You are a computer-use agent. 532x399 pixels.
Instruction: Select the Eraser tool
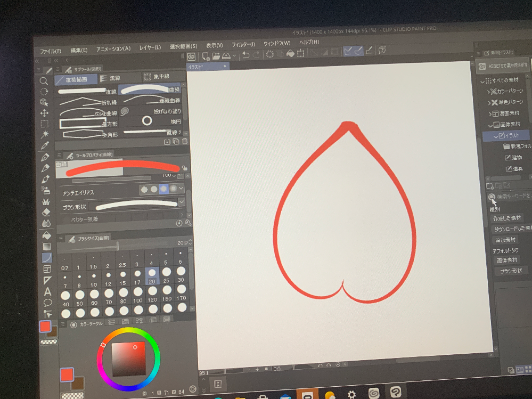coord(46,213)
